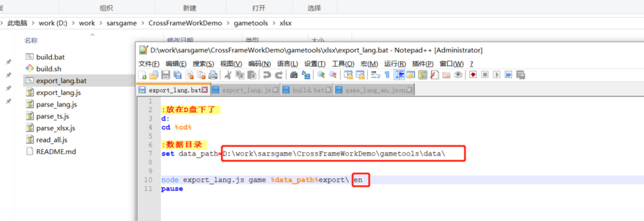Open Find with the binoculars icon
The width and height of the screenshot is (644, 221).
294,75
